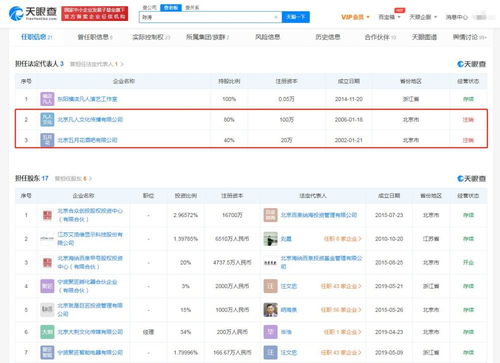Open company name link in 15% investment row
The width and height of the screenshot is (500, 363).
click(x=90, y=310)
